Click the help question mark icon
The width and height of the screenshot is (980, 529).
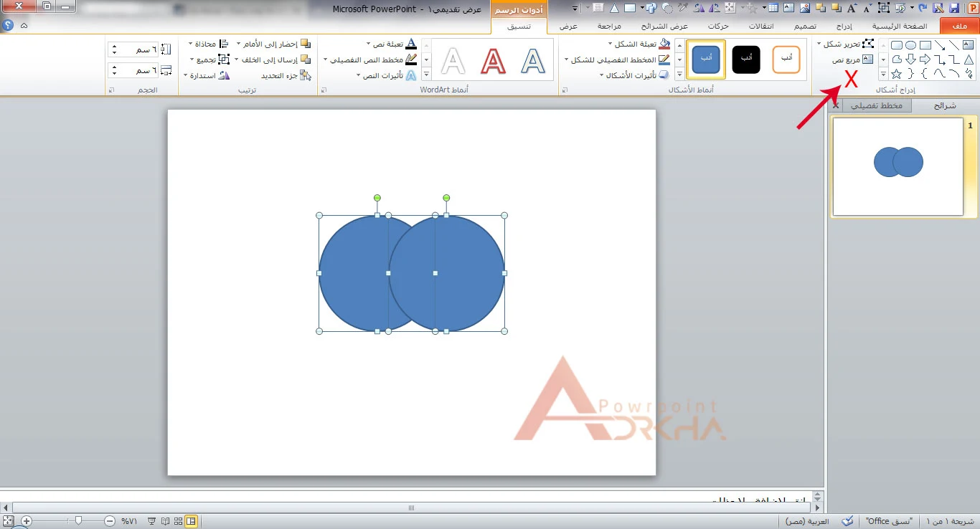8,25
